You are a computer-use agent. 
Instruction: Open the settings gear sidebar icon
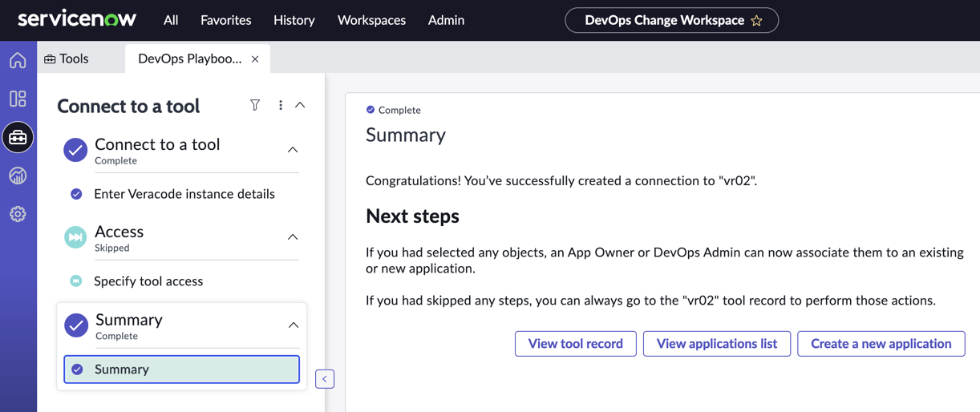(x=18, y=214)
